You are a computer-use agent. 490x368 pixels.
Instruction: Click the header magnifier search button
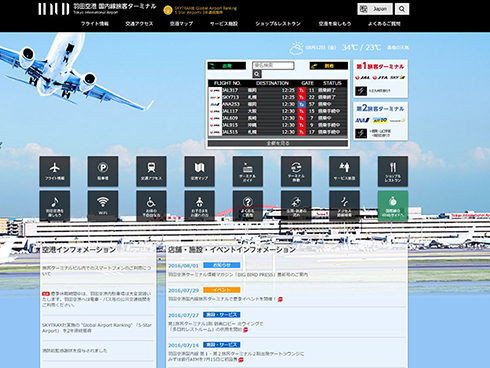pos(402,9)
